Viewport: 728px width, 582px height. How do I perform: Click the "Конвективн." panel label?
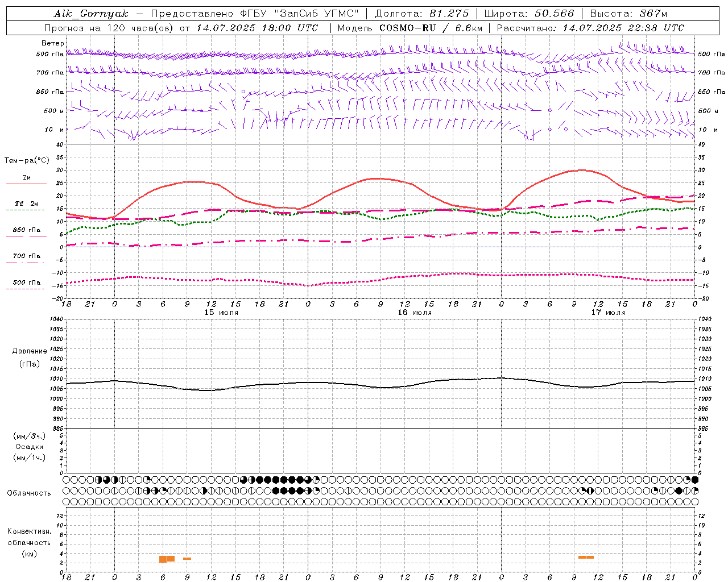30,531
